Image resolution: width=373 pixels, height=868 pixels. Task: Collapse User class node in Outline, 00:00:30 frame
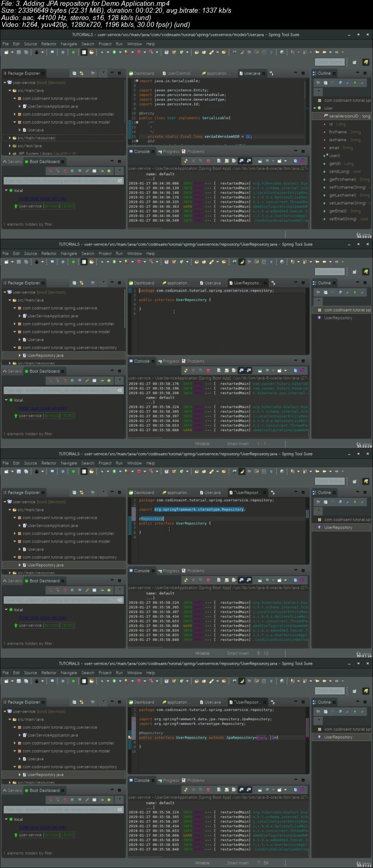pyautogui.click(x=315, y=108)
